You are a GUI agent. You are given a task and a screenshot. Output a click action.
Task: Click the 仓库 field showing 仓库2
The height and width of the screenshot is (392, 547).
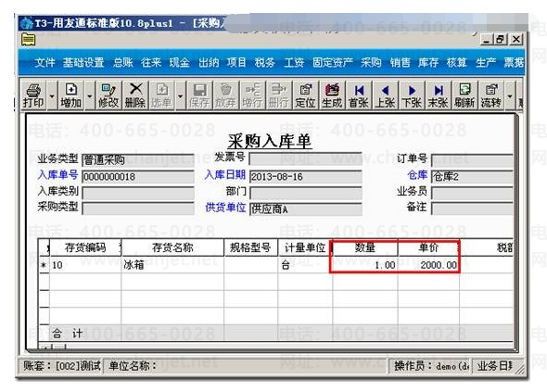[x=472, y=176]
